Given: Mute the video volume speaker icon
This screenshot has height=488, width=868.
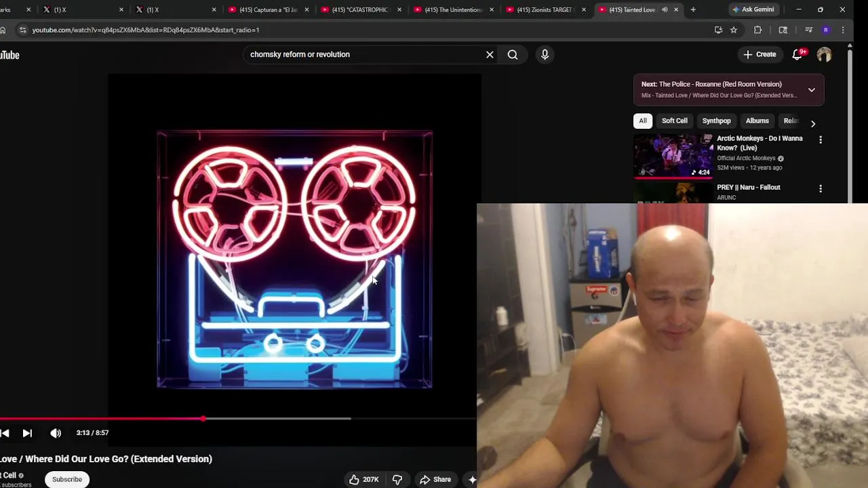Looking at the screenshot, I should pos(56,433).
